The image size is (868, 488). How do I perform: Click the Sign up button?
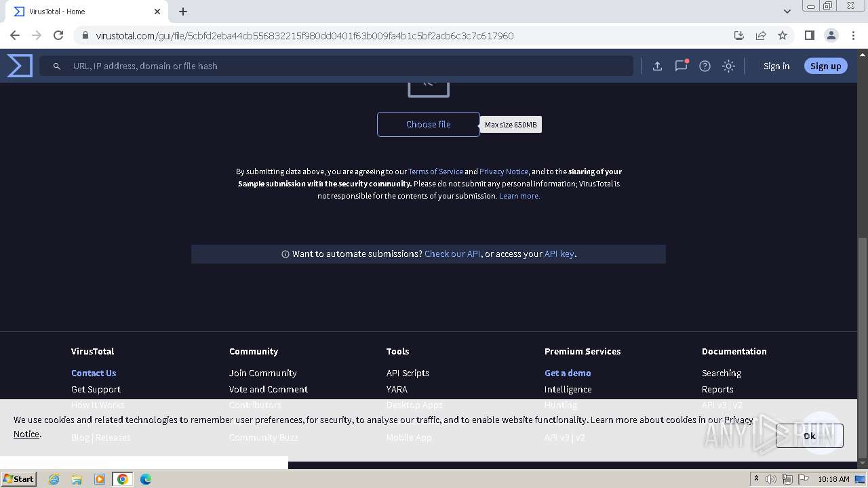[825, 66]
